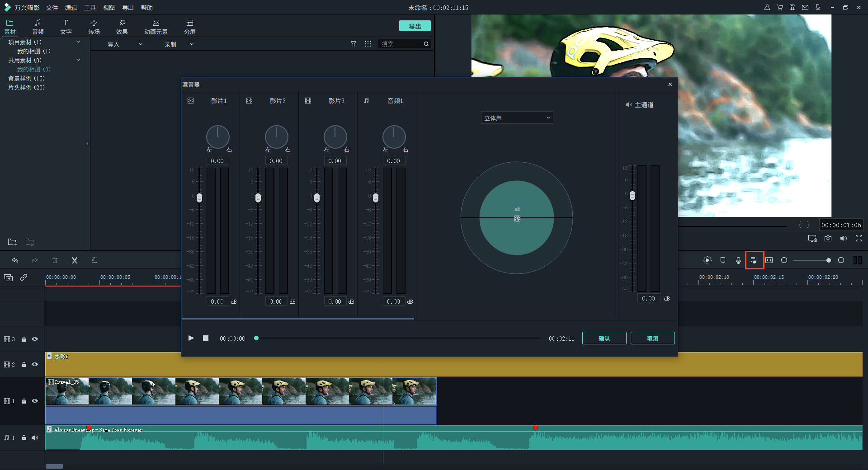This screenshot has width=868, height=470.
Task: Click the voiceover microphone icon
Action: [738, 260]
